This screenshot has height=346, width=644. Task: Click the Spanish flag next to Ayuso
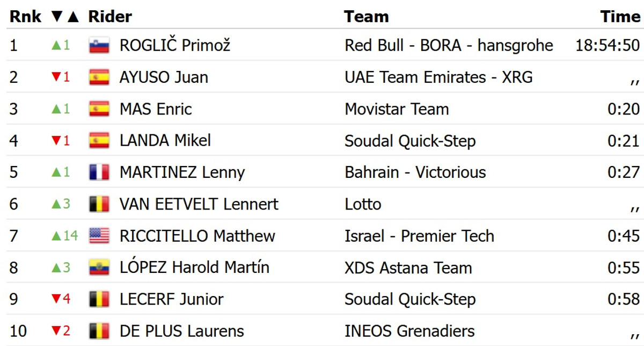point(99,77)
